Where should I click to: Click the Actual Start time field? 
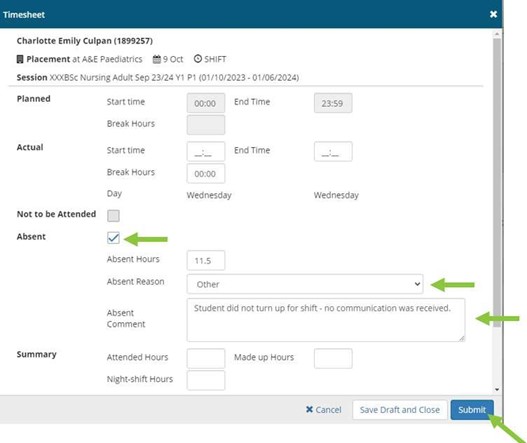(x=206, y=152)
